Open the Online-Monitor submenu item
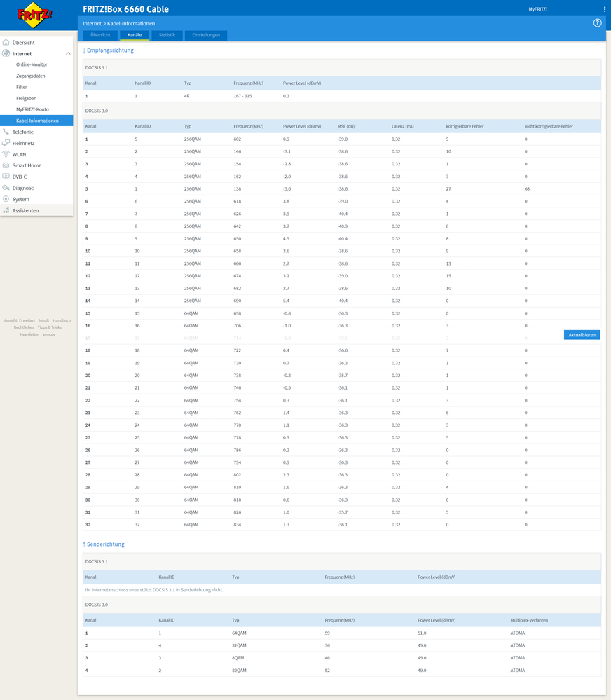 point(32,64)
